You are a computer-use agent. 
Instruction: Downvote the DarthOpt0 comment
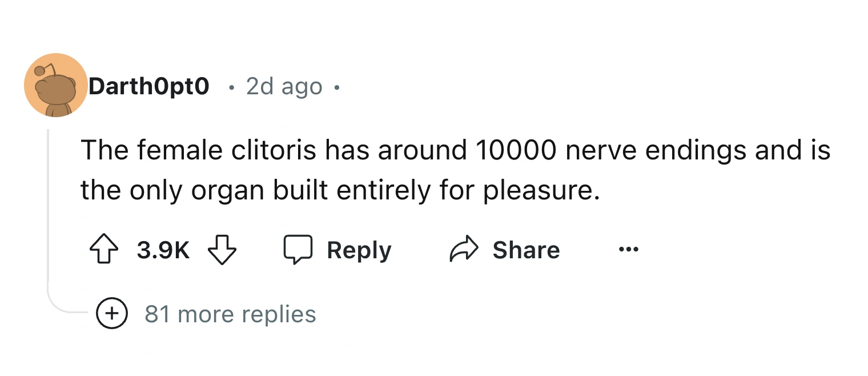coord(222,251)
